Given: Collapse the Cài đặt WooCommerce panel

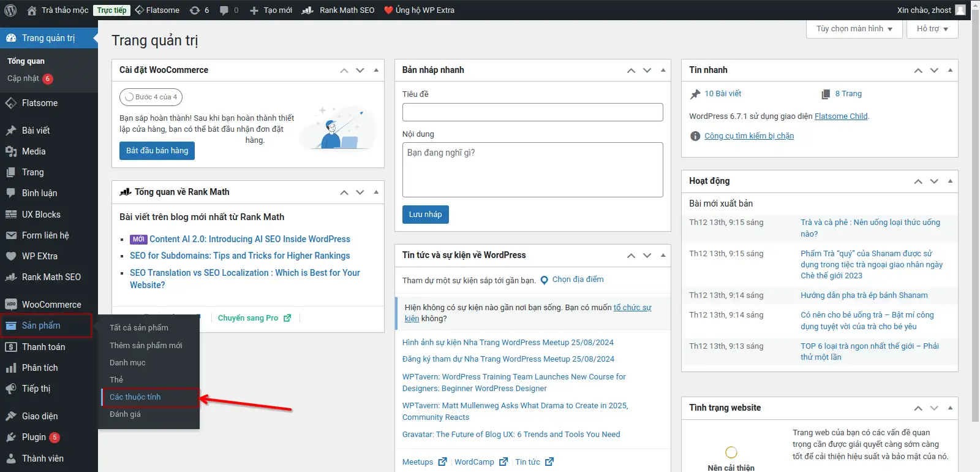Looking at the screenshot, I should coord(376,70).
